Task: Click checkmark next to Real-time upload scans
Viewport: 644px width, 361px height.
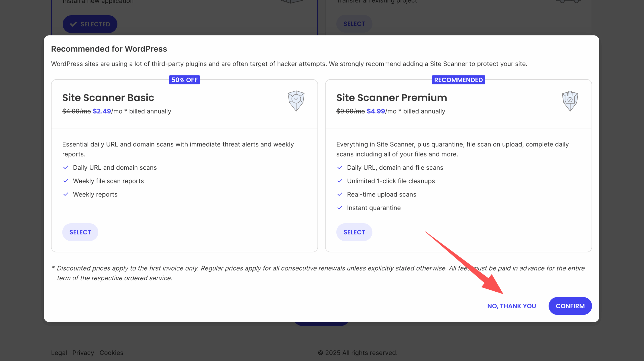Action: [x=340, y=194]
